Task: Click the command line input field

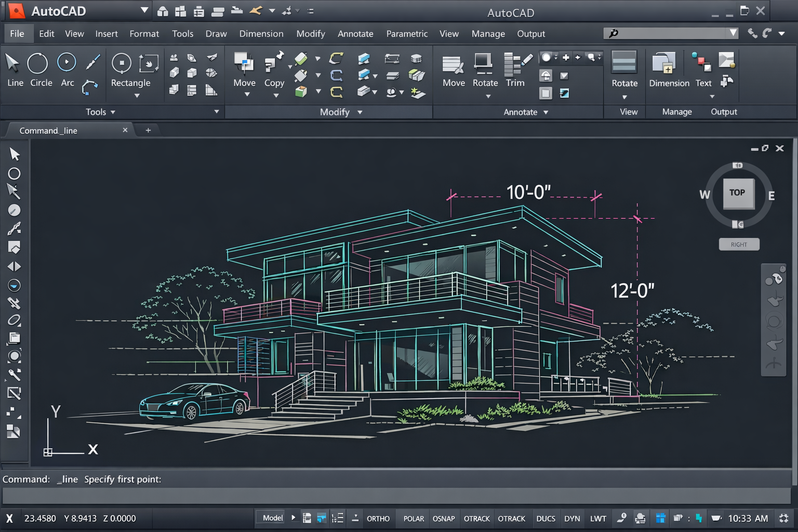Action: tap(395, 496)
